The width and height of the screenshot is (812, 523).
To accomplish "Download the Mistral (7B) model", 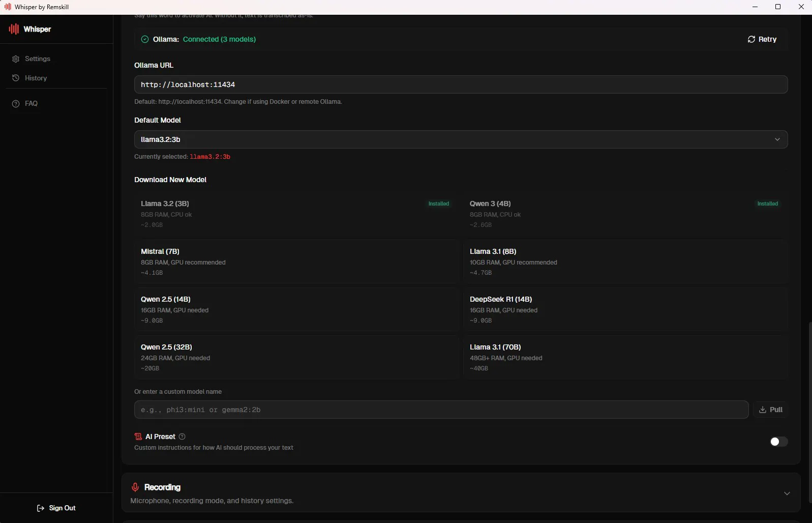I will point(297,261).
